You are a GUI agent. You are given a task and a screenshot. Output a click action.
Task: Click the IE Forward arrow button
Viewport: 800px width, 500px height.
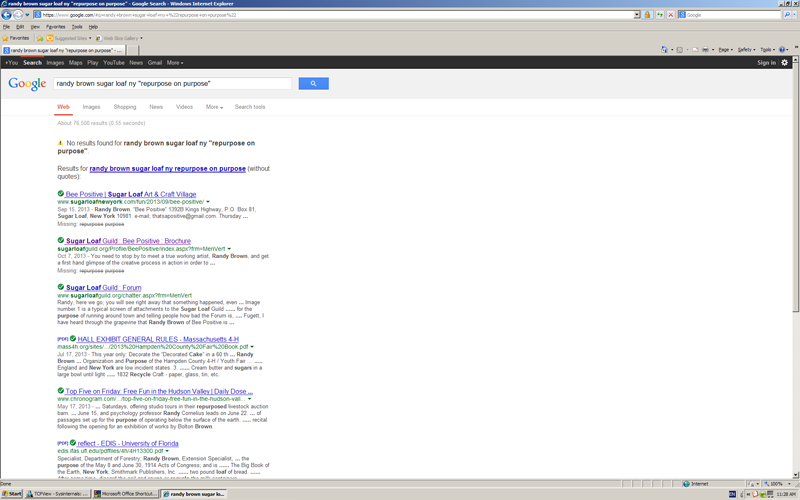[x=18, y=15]
